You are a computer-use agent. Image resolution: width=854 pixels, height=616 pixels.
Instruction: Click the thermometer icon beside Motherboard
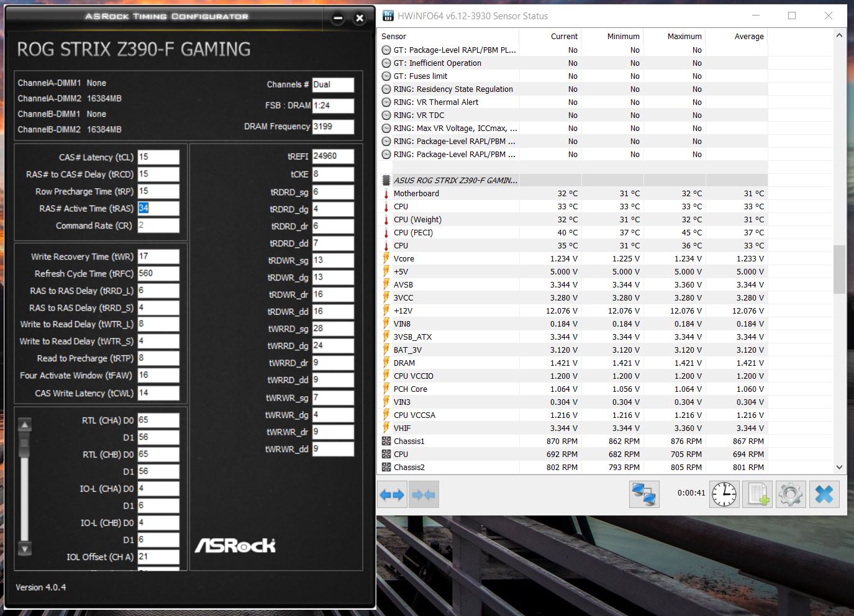386,194
